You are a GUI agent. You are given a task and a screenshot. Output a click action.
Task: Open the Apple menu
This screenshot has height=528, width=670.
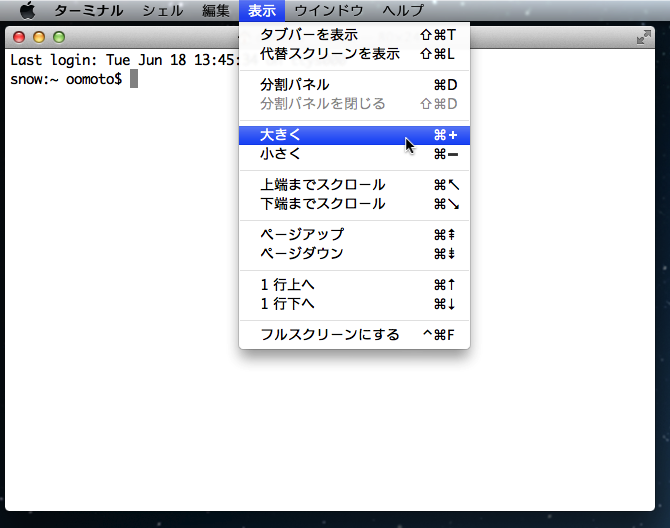(27, 10)
